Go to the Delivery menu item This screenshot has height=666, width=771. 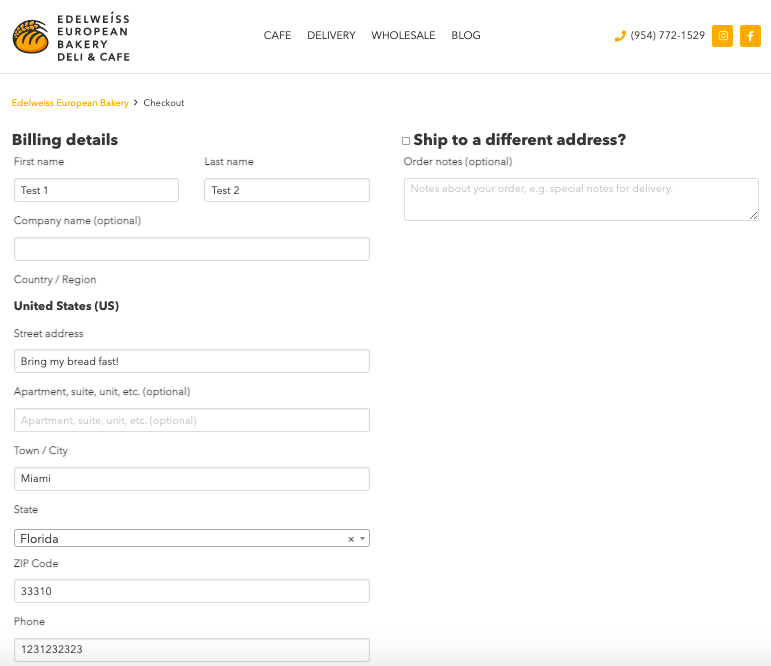(331, 36)
